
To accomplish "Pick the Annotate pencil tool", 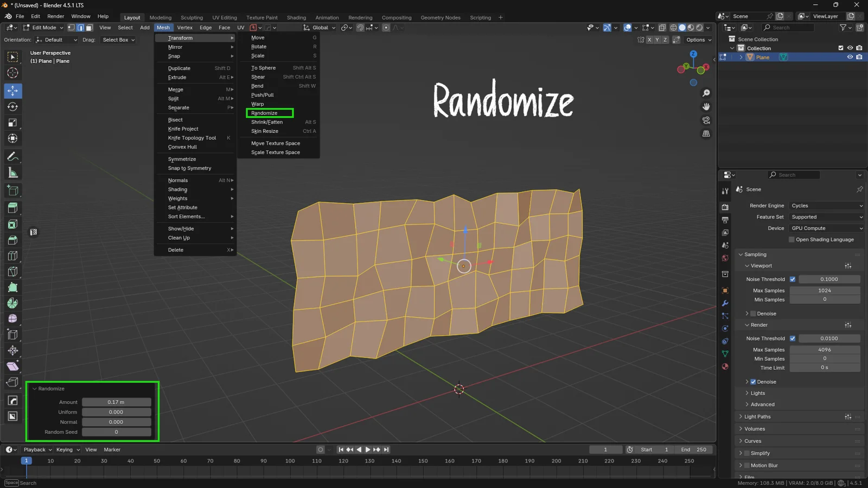I will (12, 157).
